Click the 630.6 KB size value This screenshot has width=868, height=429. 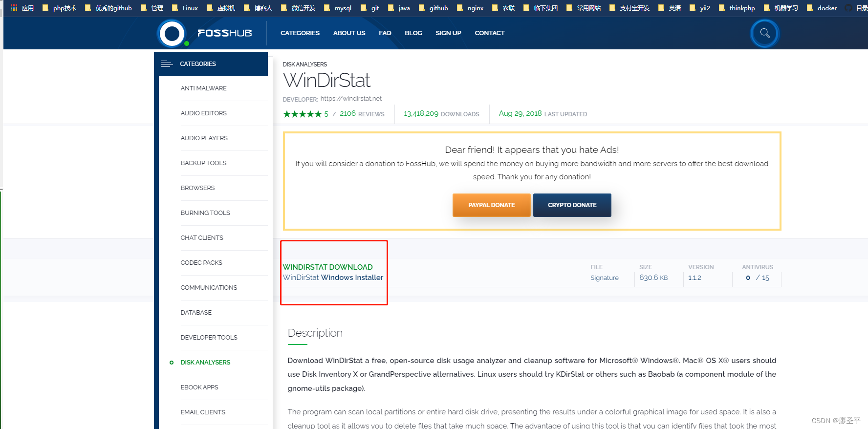tap(653, 278)
